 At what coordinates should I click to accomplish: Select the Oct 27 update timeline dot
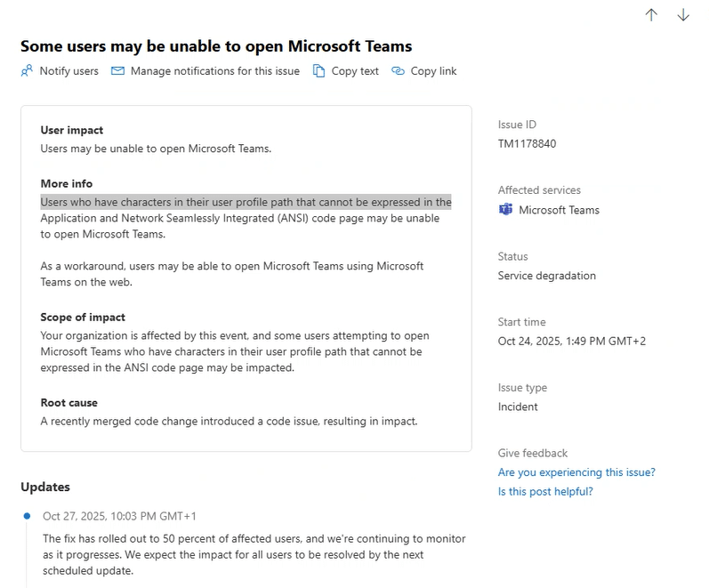tap(27, 516)
